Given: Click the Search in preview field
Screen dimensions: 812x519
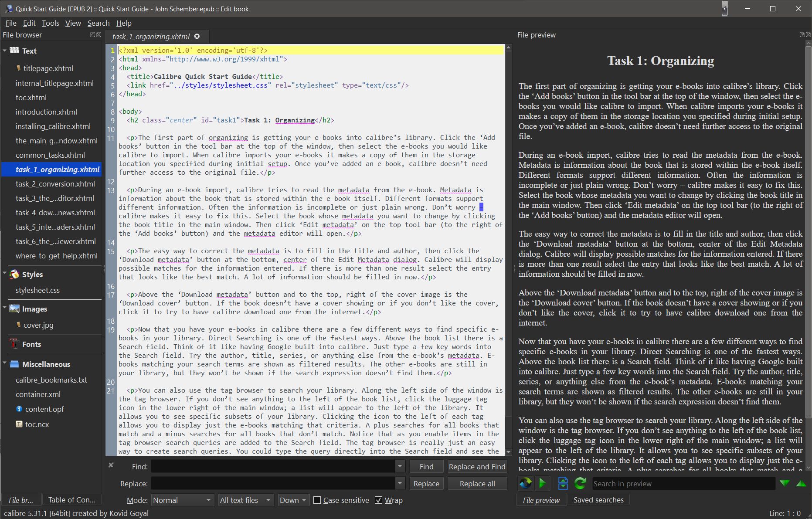Looking at the screenshot, I should [x=683, y=483].
